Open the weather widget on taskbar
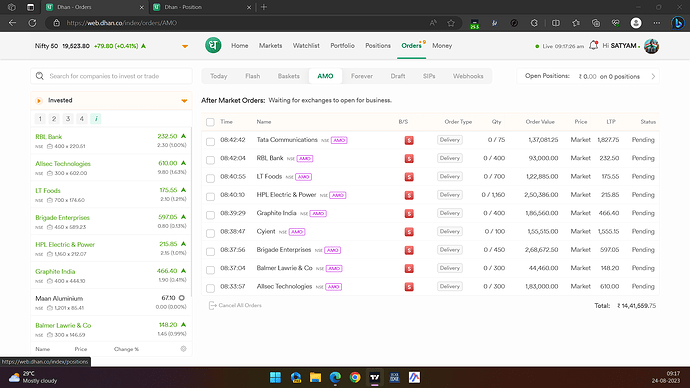Viewport: 690px width, 388px height. coord(33,377)
